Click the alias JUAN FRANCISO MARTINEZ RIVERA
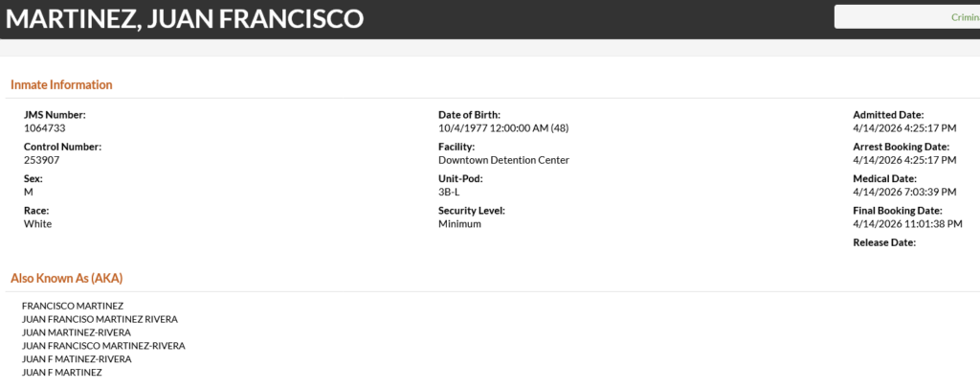Screen dimensions: 980x389 [100, 319]
